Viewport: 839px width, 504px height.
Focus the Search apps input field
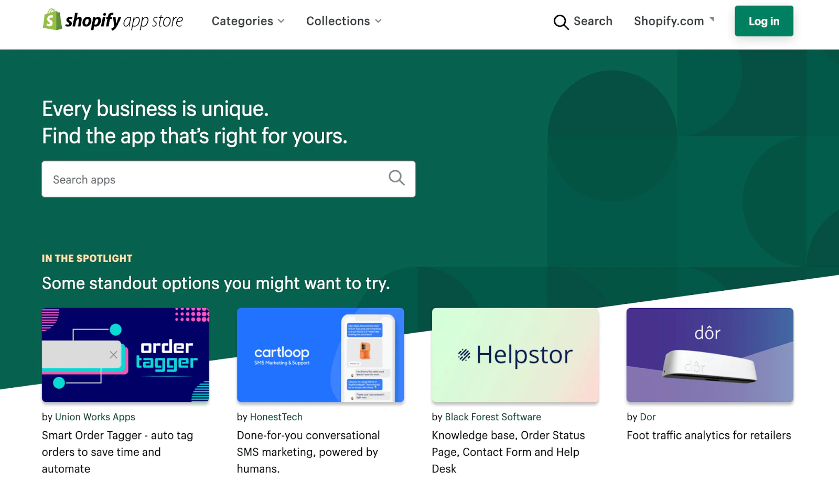click(x=215, y=179)
